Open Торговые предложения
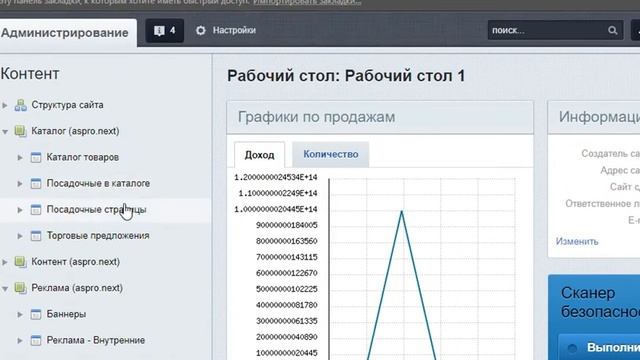 click(x=98, y=236)
